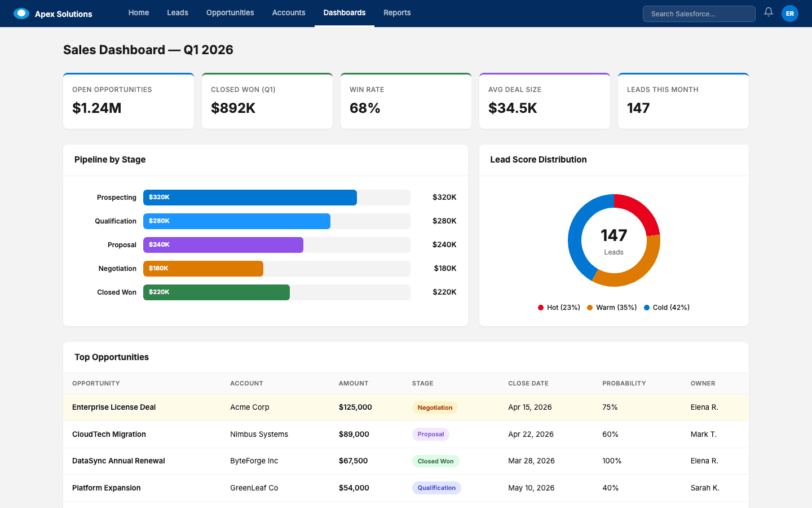Viewport: 812px width, 508px height.
Task: Sort by the Probability column header
Action: click(624, 383)
